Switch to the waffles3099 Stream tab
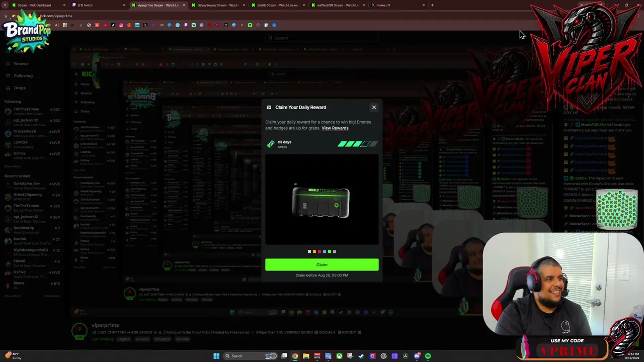The height and width of the screenshot is (362, 644). (338, 5)
